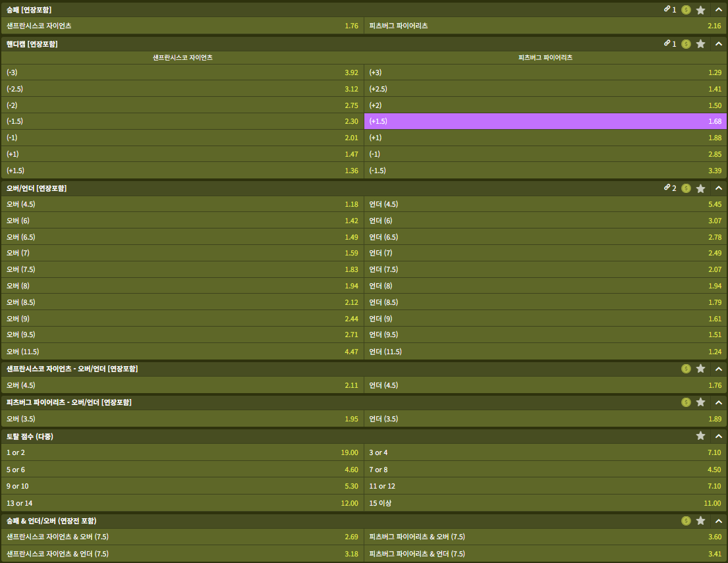The height and width of the screenshot is (563, 728).
Task: Select total score 5 or 6 at 4.60
Action: pos(182,469)
